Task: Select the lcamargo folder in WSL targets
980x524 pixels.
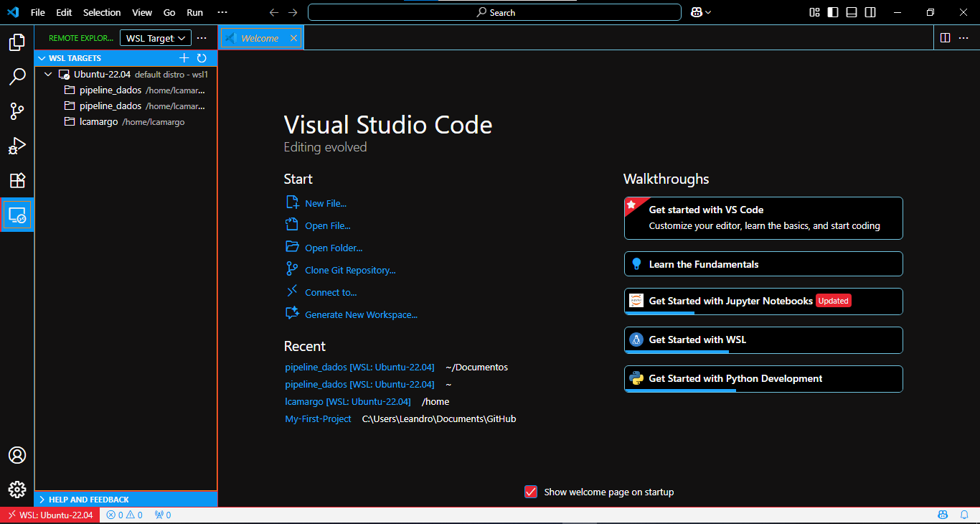Action: coord(126,122)
